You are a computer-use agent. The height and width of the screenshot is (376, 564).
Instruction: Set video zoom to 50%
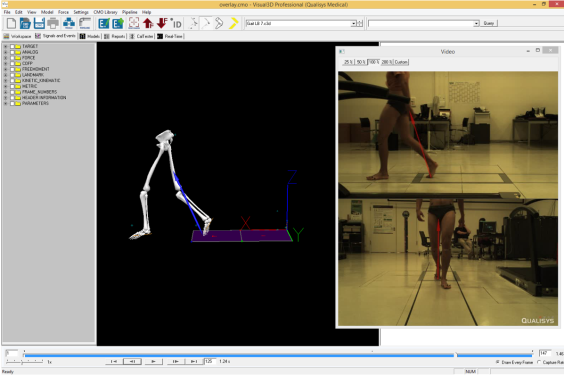pos(361,62)
